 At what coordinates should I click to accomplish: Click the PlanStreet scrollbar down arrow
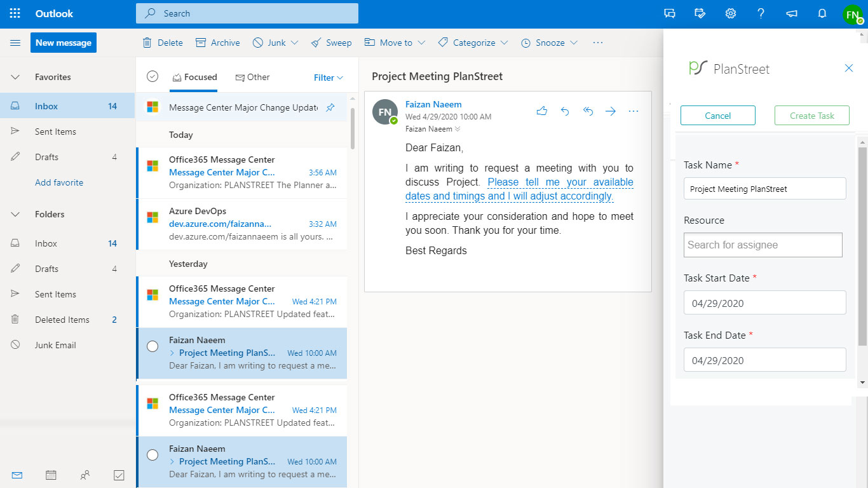coord(862,383)
